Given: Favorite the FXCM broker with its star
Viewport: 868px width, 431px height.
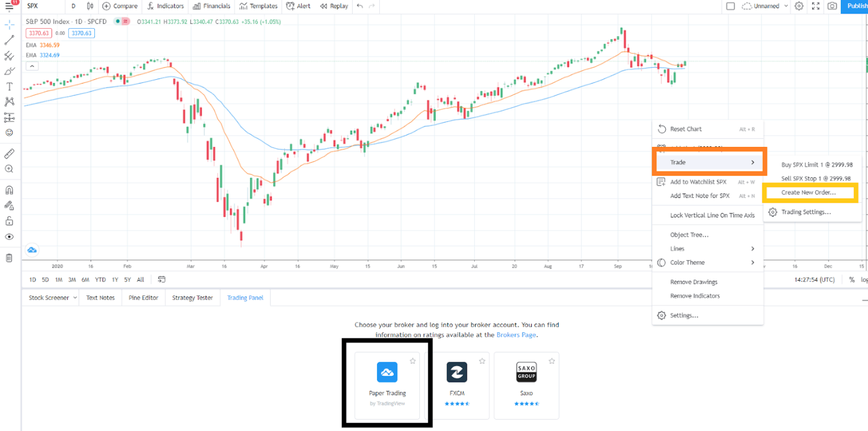Looking at the screenshot, I should click(x=482, y=360).
